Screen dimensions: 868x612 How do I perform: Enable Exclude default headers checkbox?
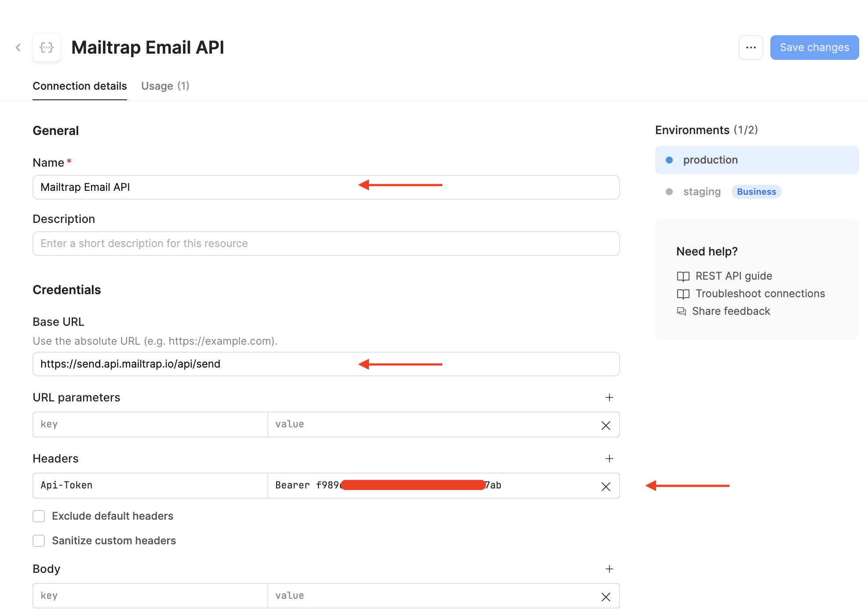(x=39, y=516)
